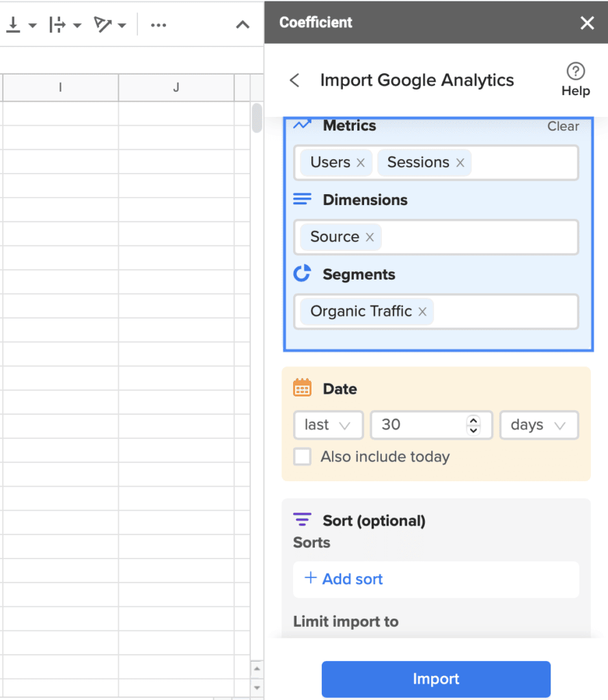Screen dimensions: 608x700
Task: Click Add sort link
Action: (x=344, y=579)
